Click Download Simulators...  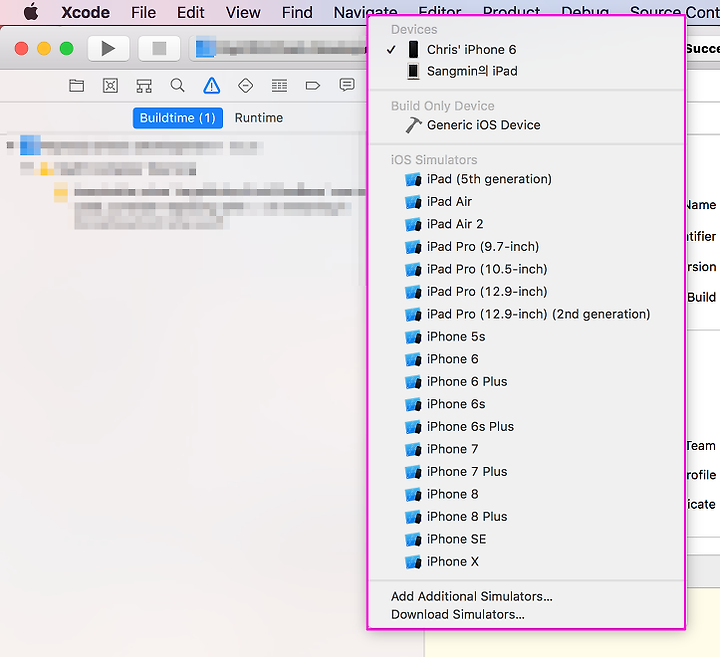[x=526, y=614]
